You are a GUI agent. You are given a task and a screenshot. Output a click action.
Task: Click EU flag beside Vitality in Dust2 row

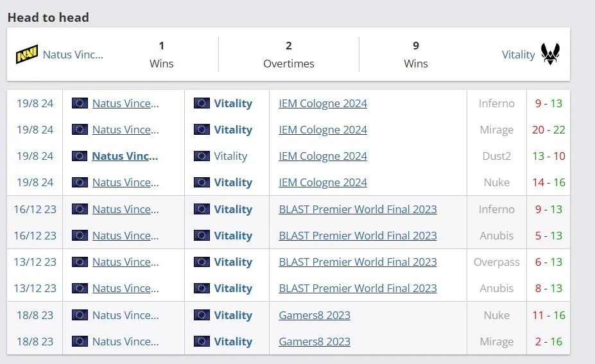coord(202,156)
